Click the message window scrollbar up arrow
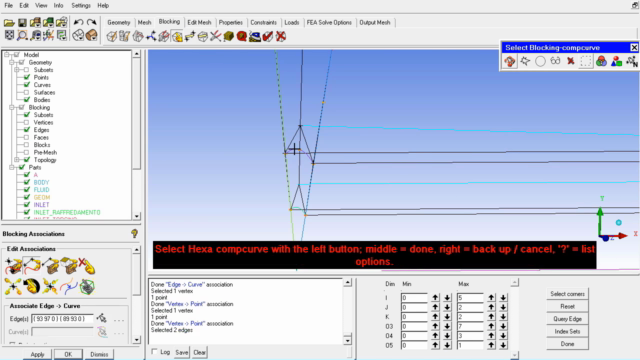Screen dimensions: 640x360 [347, 282]
